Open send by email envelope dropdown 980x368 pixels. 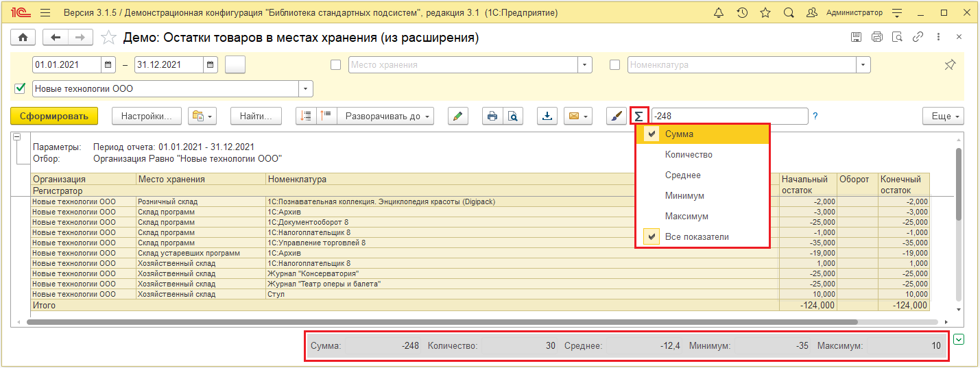tap(578, 116)
